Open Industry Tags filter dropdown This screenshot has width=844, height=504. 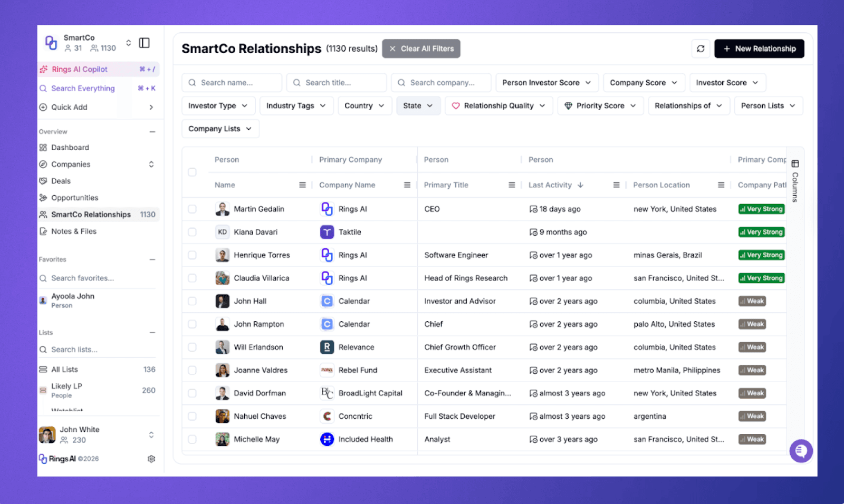tap(296, 105)
